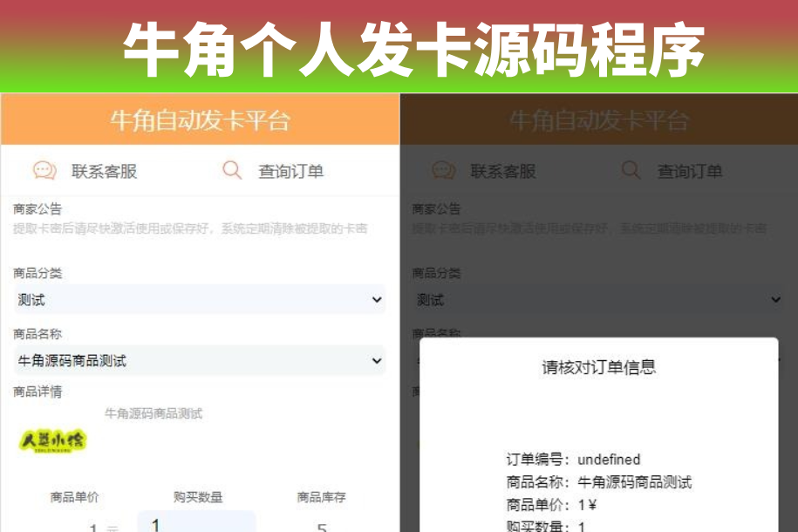Expand the 商品分类 dropdown showing 测试 in the light panel
Screen dimensions: 798x532
[x=199, y=299]
